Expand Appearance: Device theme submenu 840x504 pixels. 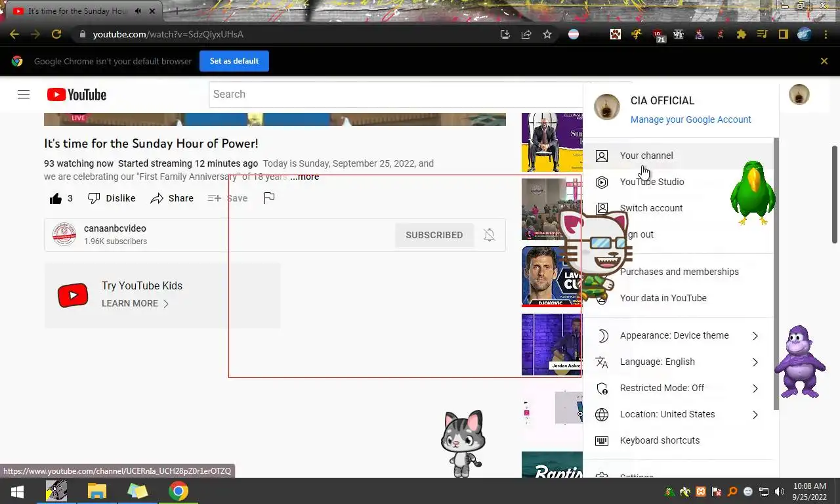(x=679, y=335)
